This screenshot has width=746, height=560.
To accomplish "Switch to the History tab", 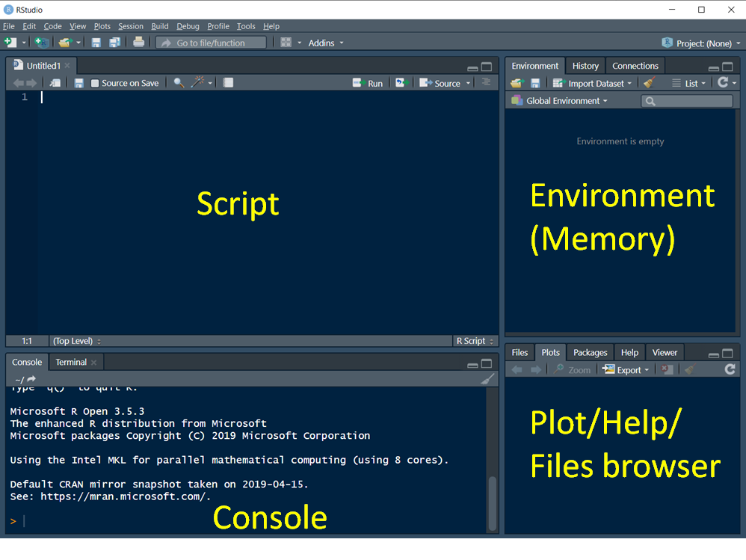I will pyautogui.click(x=585, y=66).
